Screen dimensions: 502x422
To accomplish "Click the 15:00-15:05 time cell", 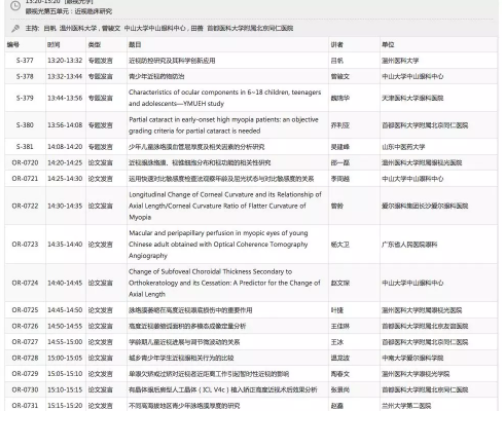I will (x=65, y=358).
